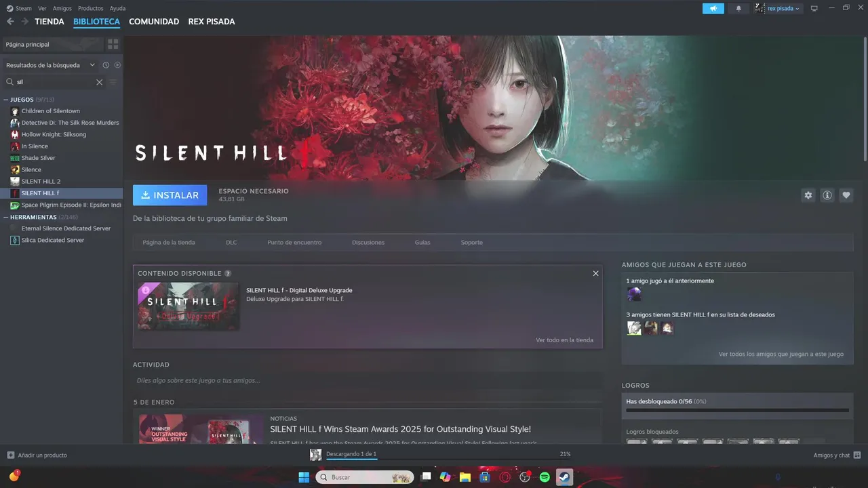The width and height of the screenshot is (868, 488).
Task: Open Página de la tienda link
Action: coord(169,242)
